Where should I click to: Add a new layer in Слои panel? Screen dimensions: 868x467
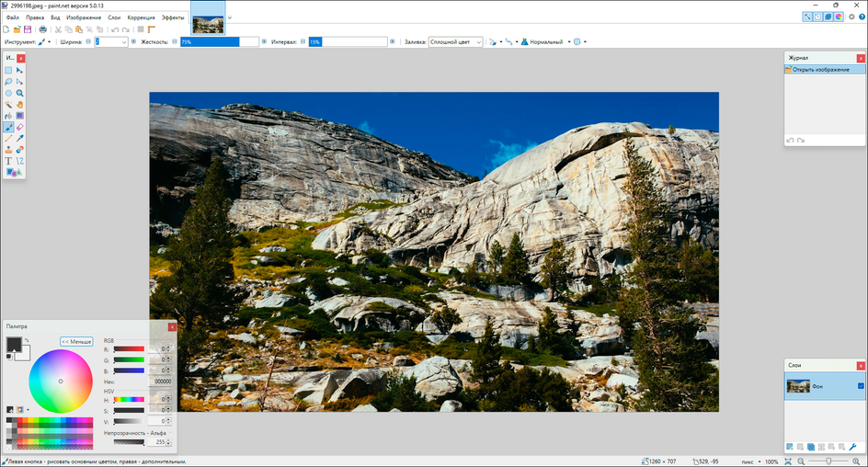[x=790, y=447]
